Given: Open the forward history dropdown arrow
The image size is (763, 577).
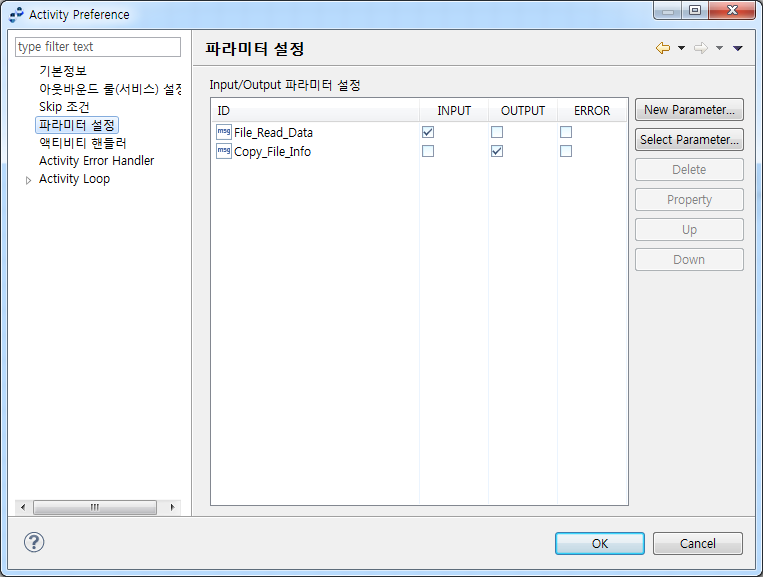Looking at the screenshot, I should (719, 48).
